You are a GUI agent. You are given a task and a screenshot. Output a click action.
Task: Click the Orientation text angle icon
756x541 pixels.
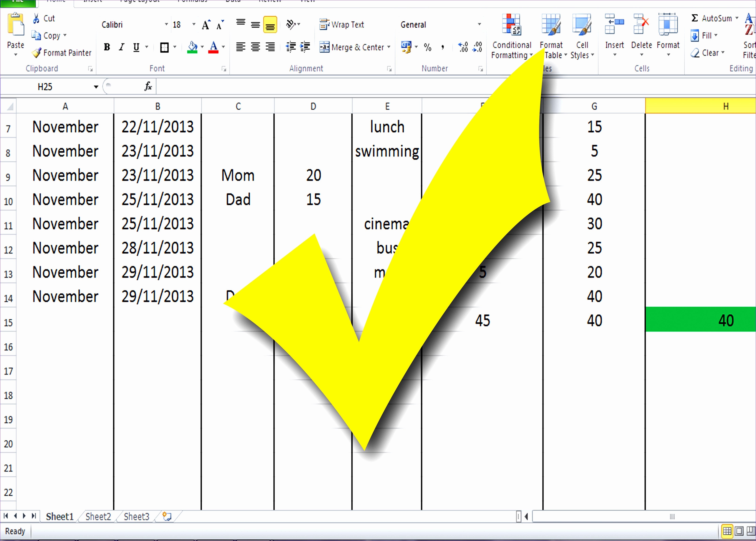(x=291, y=24)
